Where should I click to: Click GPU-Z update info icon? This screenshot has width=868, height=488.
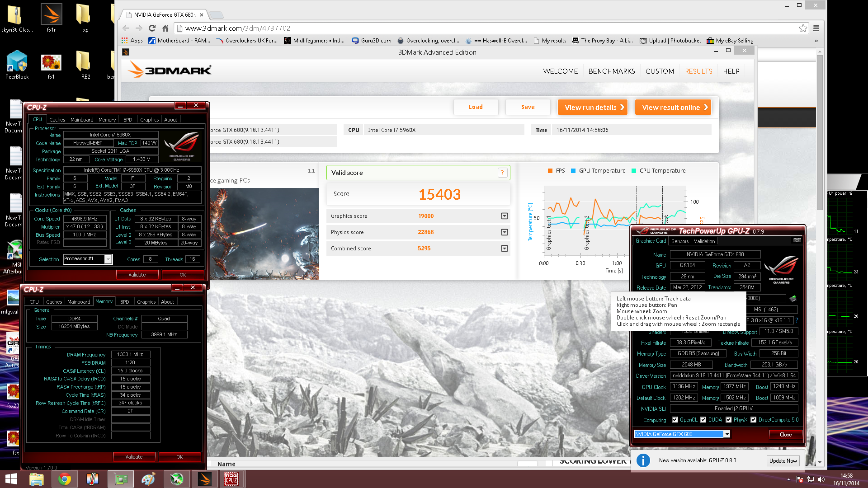[643, 460]
